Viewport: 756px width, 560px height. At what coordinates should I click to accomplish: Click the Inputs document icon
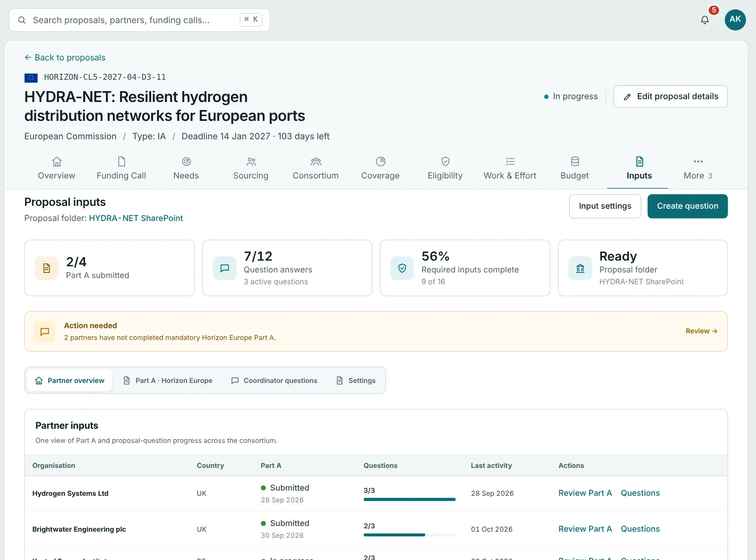click(x=639, y=161)
